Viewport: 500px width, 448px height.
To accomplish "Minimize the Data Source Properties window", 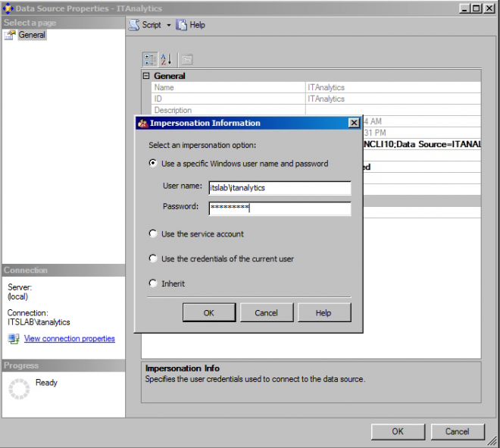I will click(465, 8).
